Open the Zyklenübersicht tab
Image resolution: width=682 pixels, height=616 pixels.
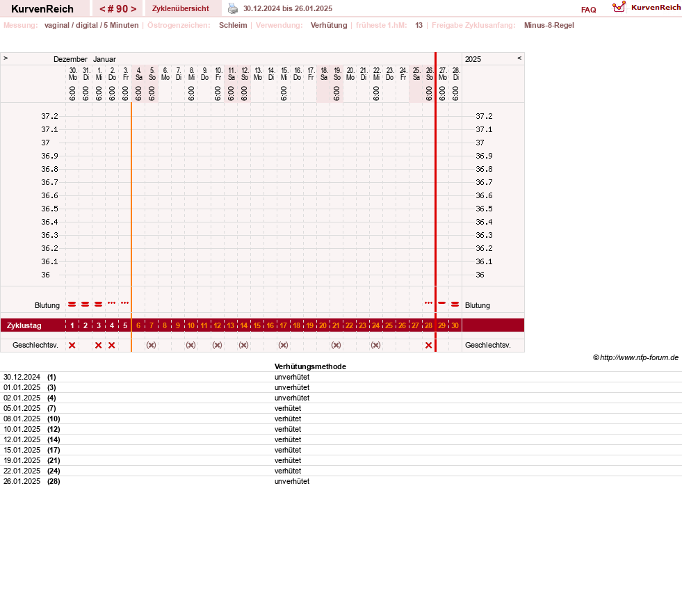point(181,8)
